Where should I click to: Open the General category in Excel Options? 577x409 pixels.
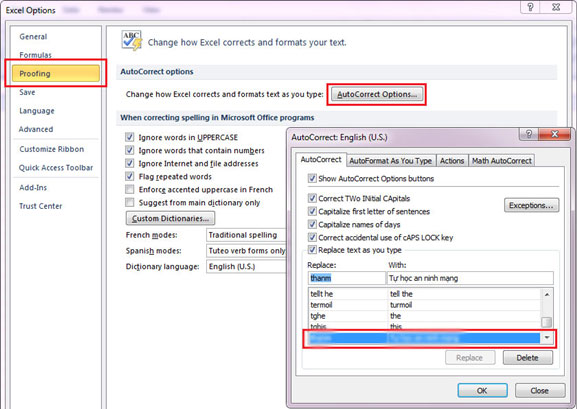(x=33, y=37)
